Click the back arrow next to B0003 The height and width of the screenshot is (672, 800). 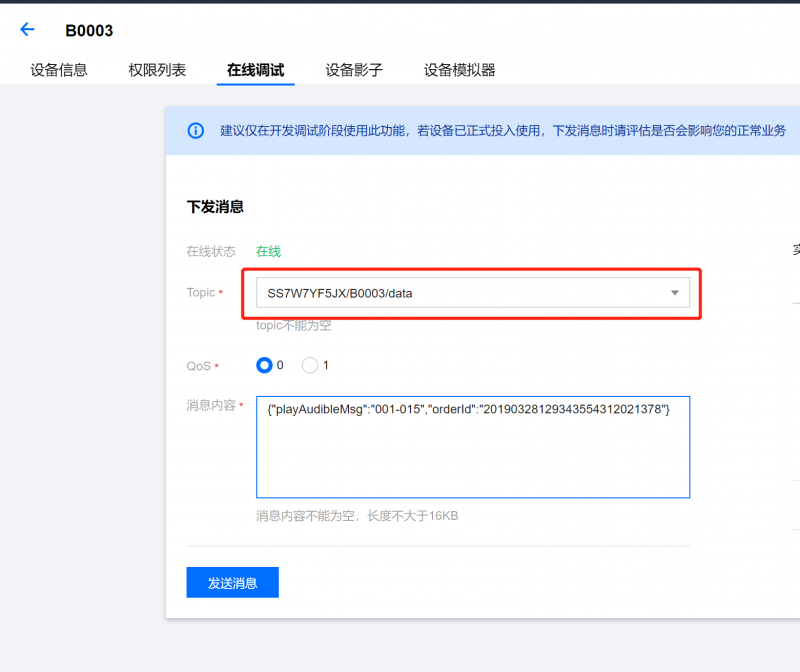27,30
